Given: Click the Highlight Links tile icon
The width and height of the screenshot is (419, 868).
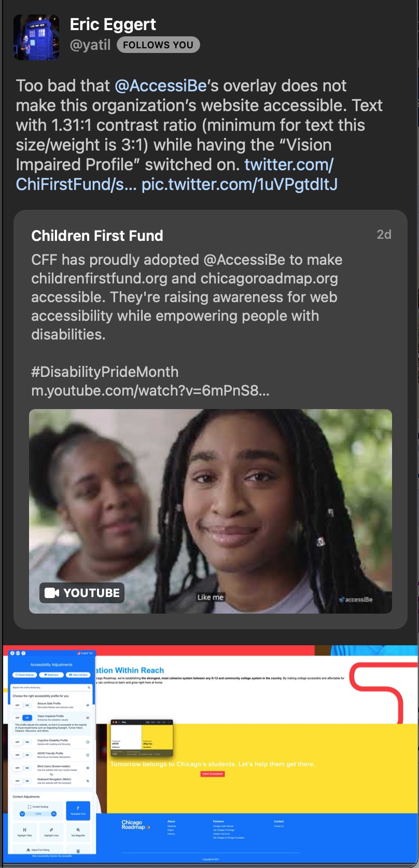Looking at the screenshot, I should tap(51, 830).
